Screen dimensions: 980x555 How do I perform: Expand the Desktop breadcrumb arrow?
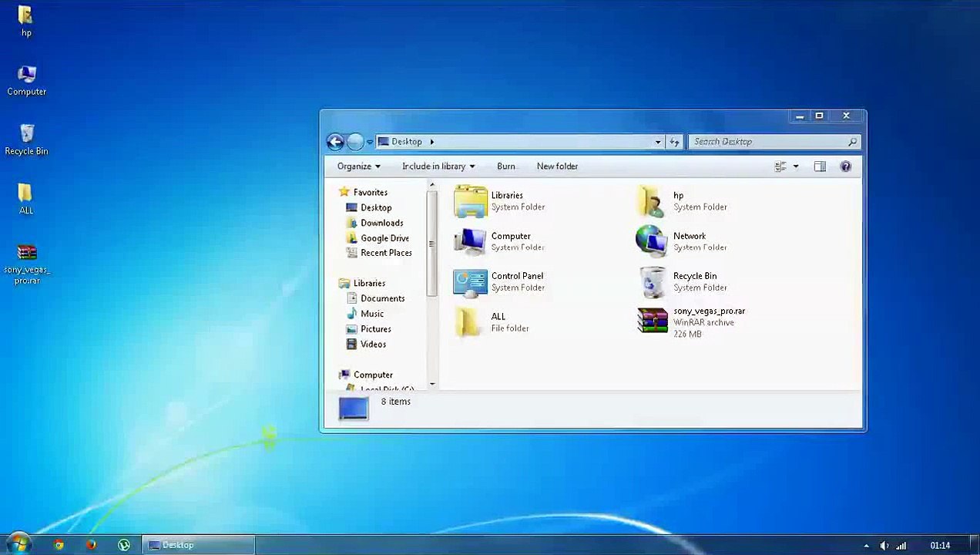point(432,142)
